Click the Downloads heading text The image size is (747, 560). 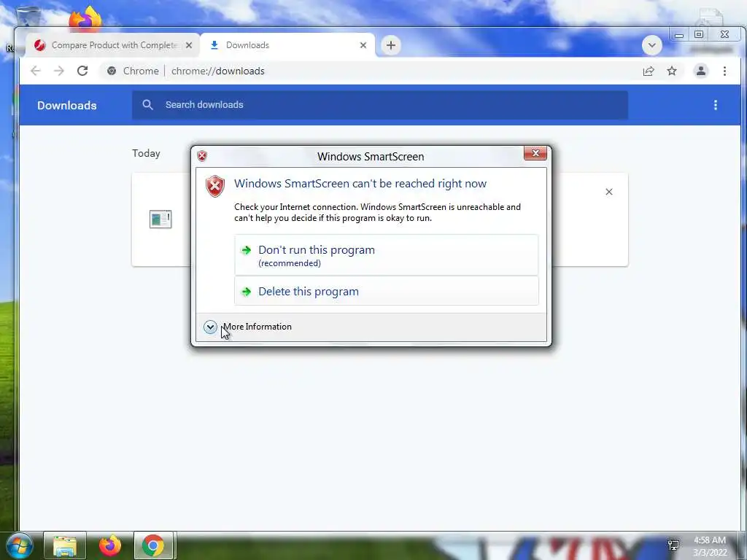[66, 105]
